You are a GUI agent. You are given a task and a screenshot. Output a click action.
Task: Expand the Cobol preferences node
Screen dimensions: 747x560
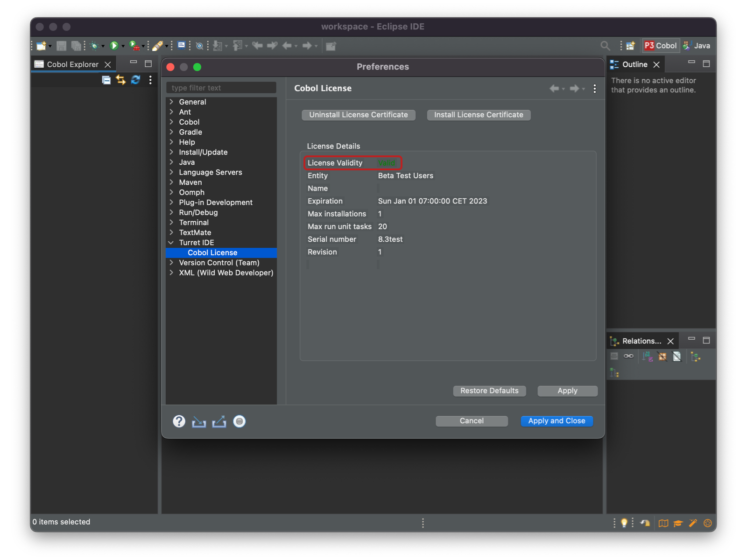171,122
